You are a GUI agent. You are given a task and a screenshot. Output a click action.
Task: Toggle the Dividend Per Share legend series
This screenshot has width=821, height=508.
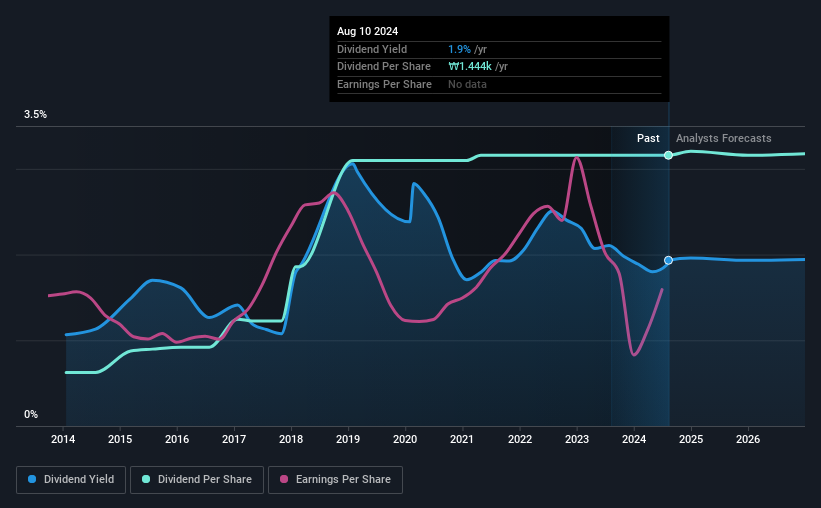(197, 480)
